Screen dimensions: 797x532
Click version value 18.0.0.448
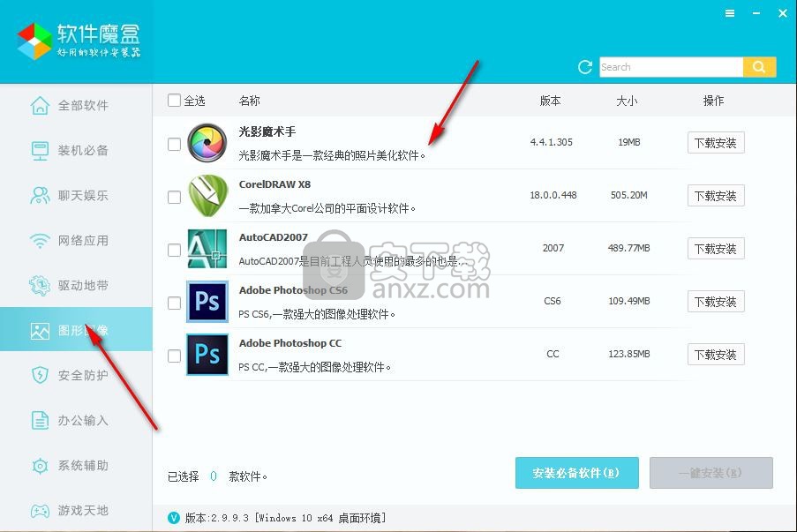553,195
